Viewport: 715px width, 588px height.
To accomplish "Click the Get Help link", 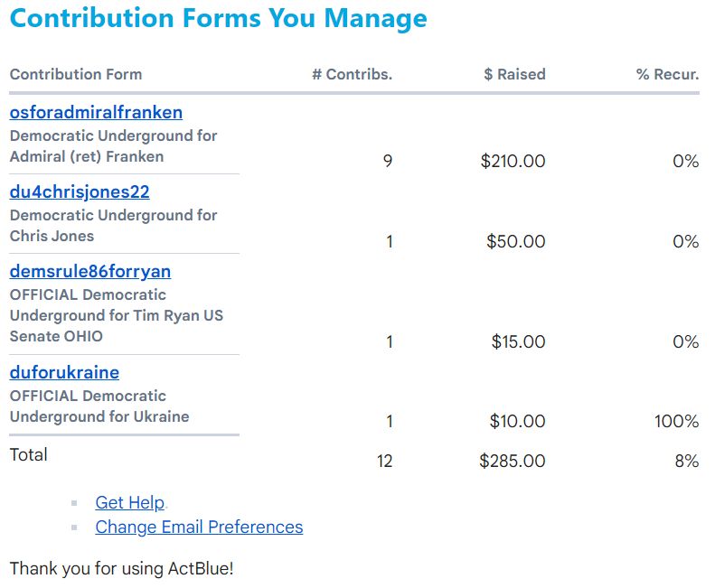I will point(129,503).
